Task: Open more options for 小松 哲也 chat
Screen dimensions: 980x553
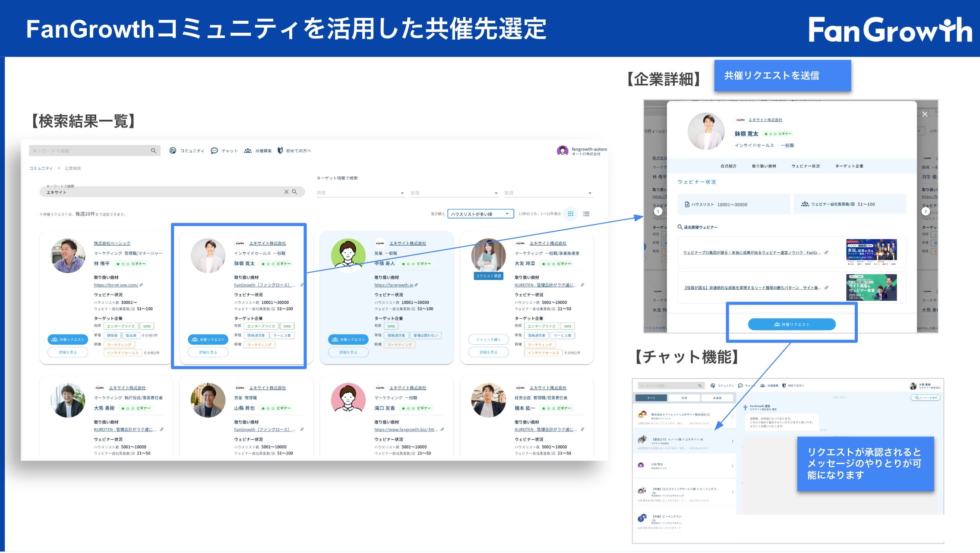Action: tap(733, 466)
